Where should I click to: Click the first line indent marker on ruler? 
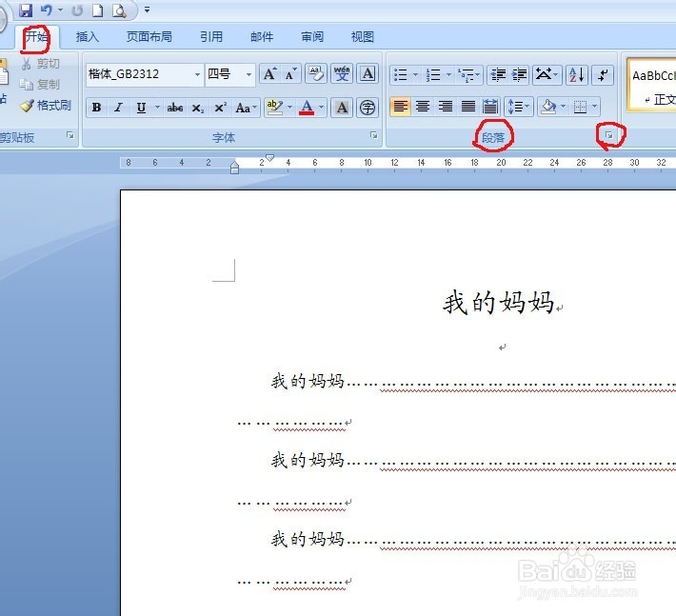click(x=269, y=158)
